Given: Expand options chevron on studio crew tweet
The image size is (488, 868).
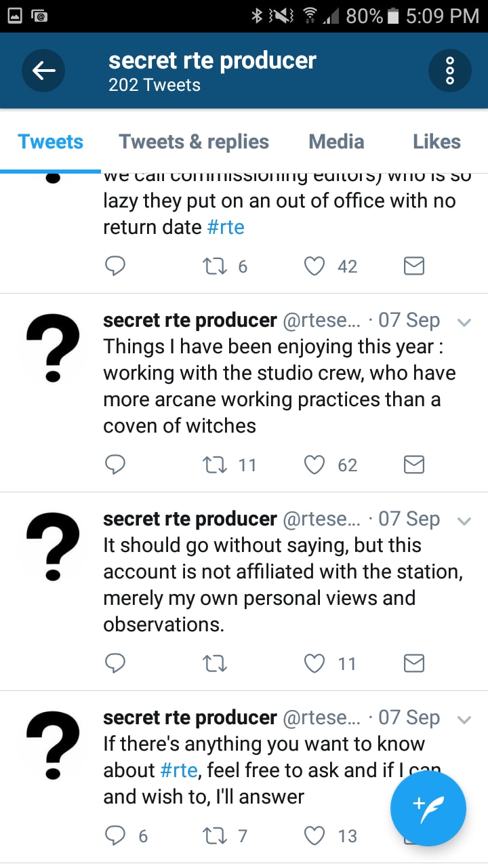Looking at the screenshot, I should click(x=464, y=322).
